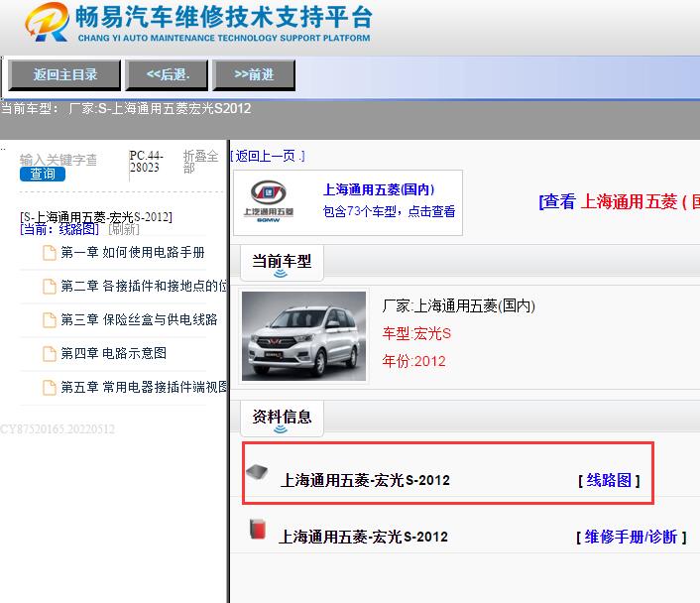The image size is (700, 603).
Task: Click 上海通用五菱-宏光S-2012 title in 线路图 row
Action: point(365,481)
